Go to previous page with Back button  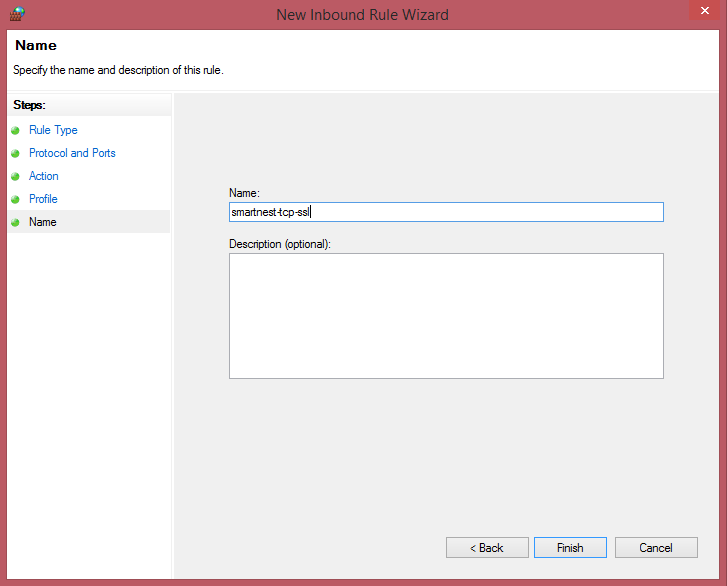(x=487, y=548)
